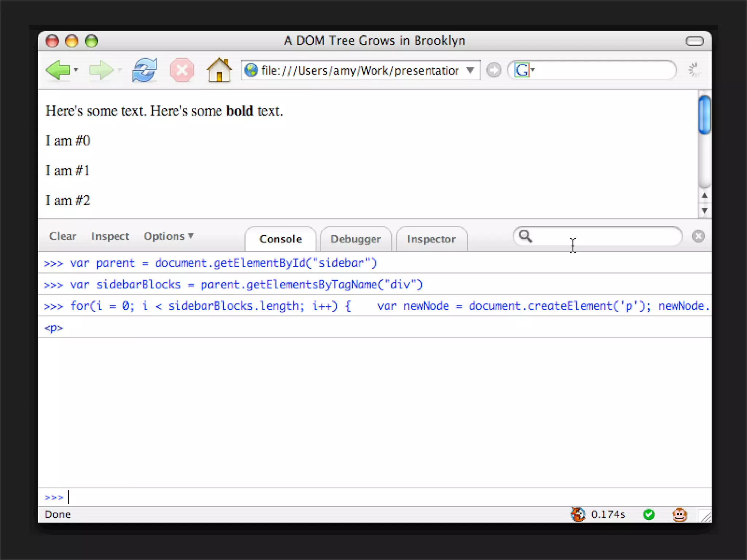Image resolution: width=747 pixels, height=560 pixels.
Task: Click the magnifier icon in Firebug search
Action: 526,236
